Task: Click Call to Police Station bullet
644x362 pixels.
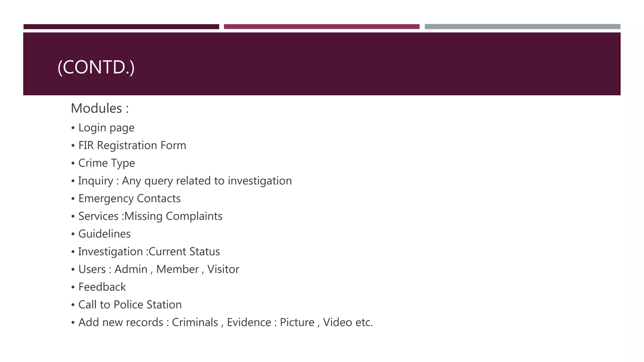Action: pyautogui.click(x=126, y=305)
